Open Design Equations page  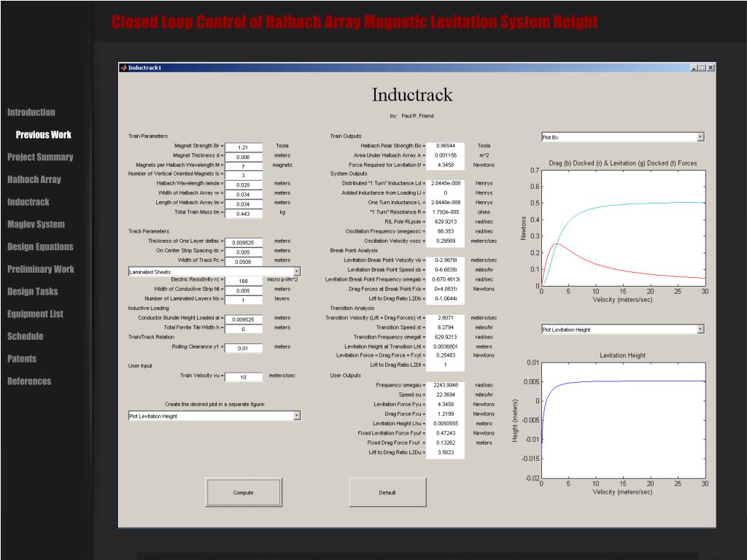[x=40, y=246]
